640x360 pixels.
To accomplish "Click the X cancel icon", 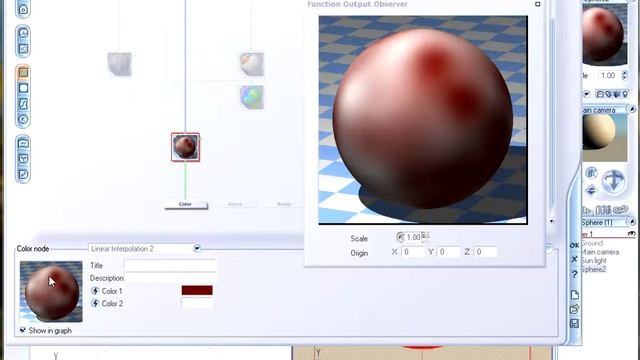I will point(574,260).
